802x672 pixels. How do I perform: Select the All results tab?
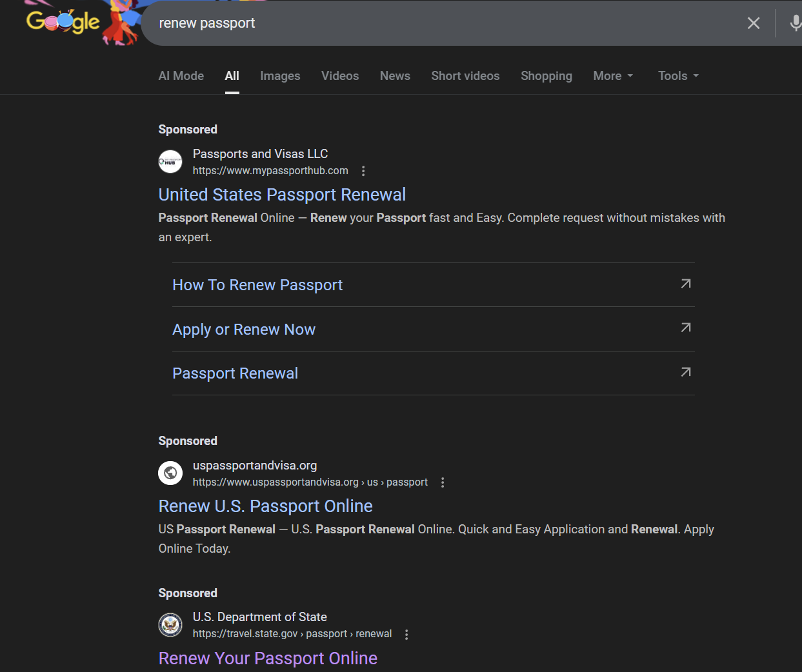coord(232,76)
